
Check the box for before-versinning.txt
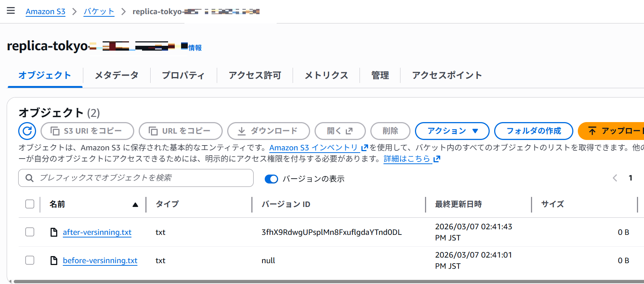(x=30, y=261)
